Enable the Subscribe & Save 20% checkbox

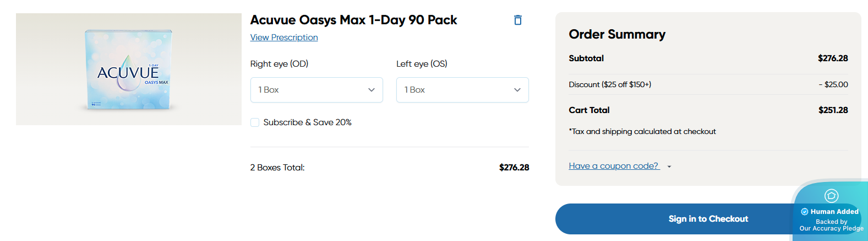(255, 122)
